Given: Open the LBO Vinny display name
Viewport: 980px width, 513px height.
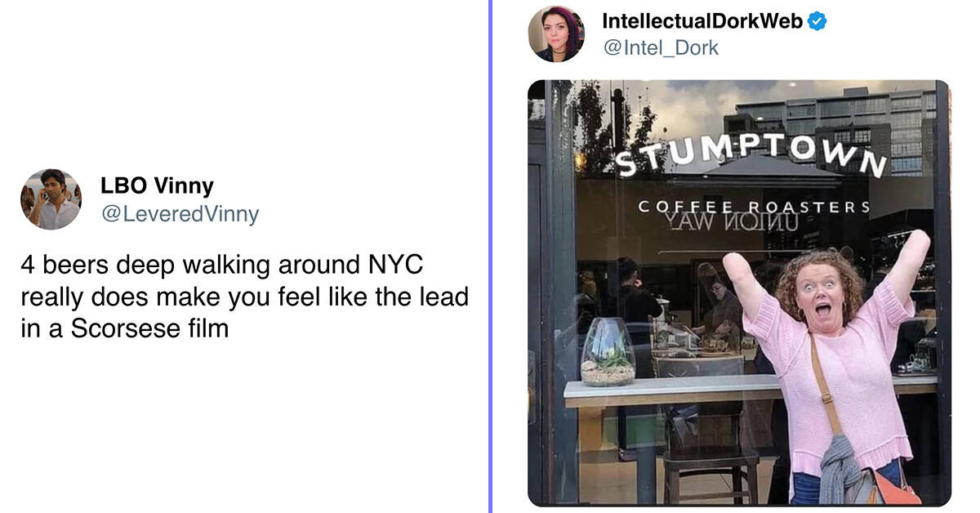Looking at the screenshot, I should click(x=157, y=185).
